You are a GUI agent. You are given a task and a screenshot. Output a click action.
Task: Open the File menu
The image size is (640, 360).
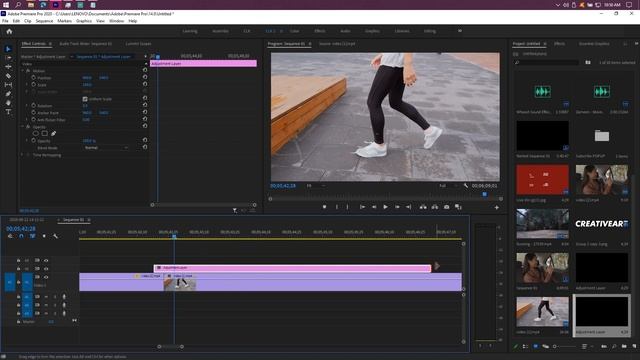click(5, 21)
